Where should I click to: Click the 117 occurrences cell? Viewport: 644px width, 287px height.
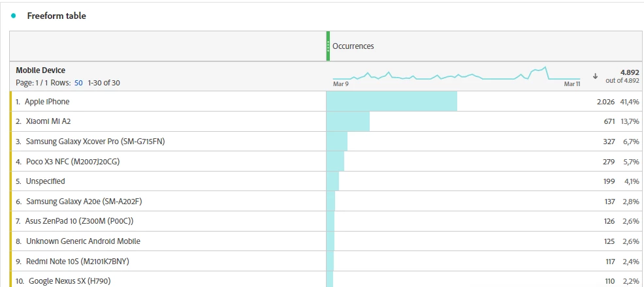click(610, 261)
